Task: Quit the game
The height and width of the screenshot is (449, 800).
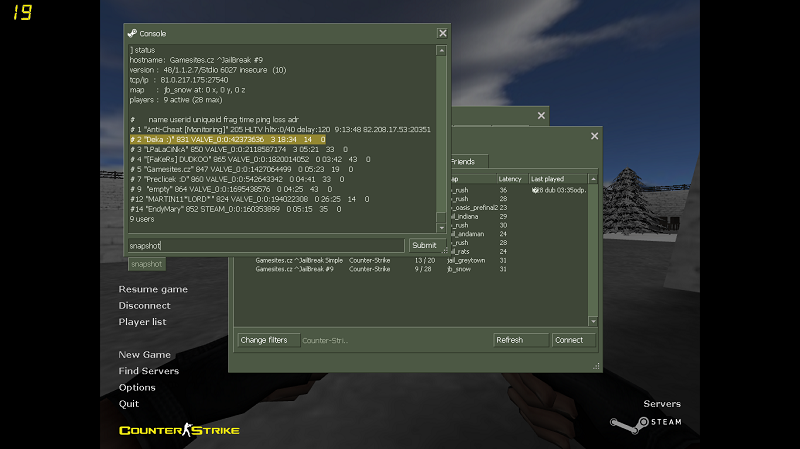Action: click(x=129, y=404)
